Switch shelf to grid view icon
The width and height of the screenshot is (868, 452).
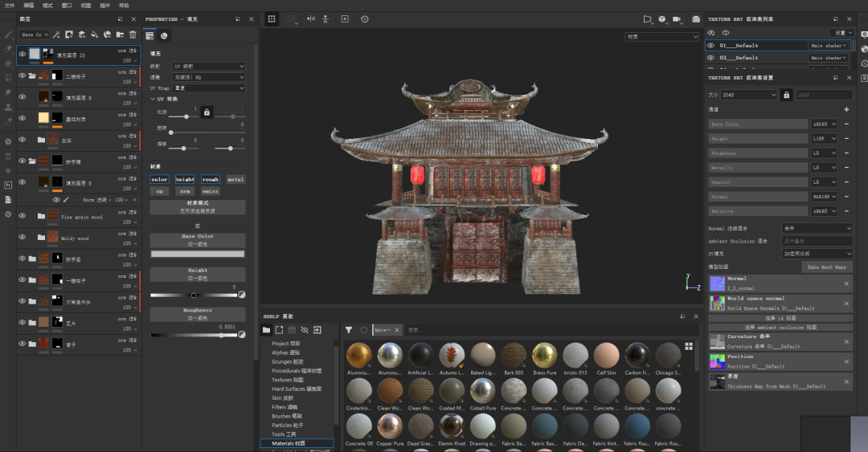click(689, 346)
